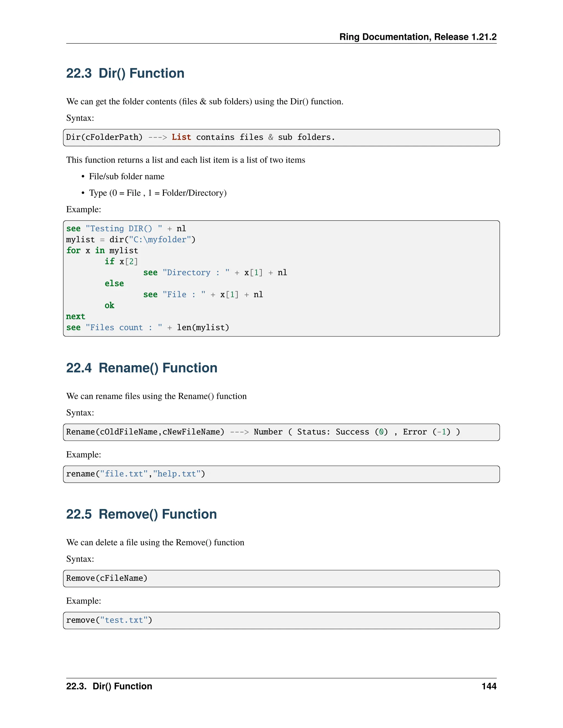This screenshot has height=728, width=563.
Task: Click the Dir(cFolderPath) syntax code line
Action: pos(200,137)
